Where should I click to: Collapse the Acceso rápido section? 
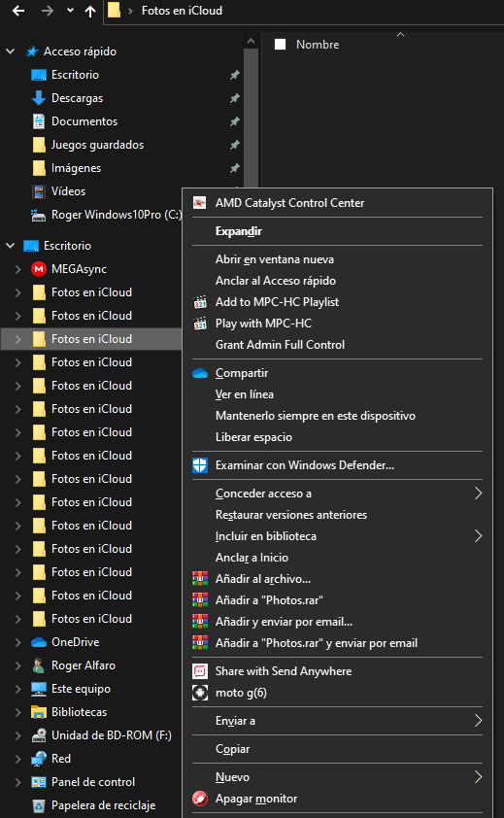pos(10,51)
